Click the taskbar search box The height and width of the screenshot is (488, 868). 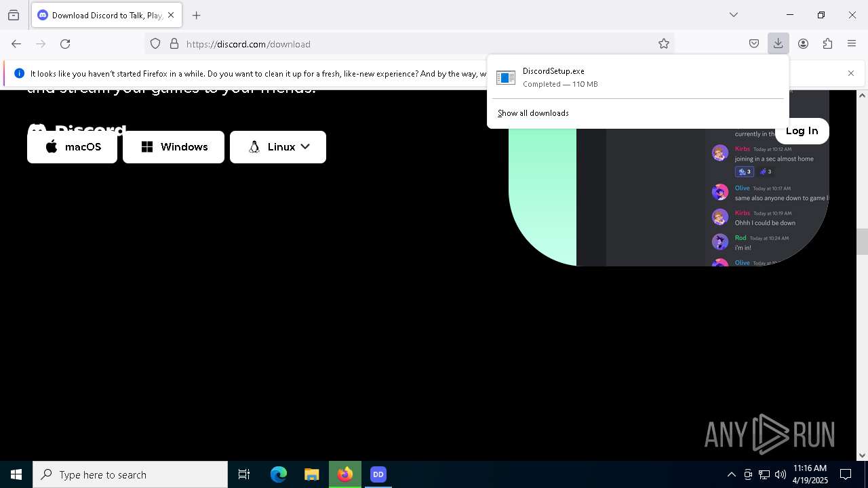coord(130,474)
